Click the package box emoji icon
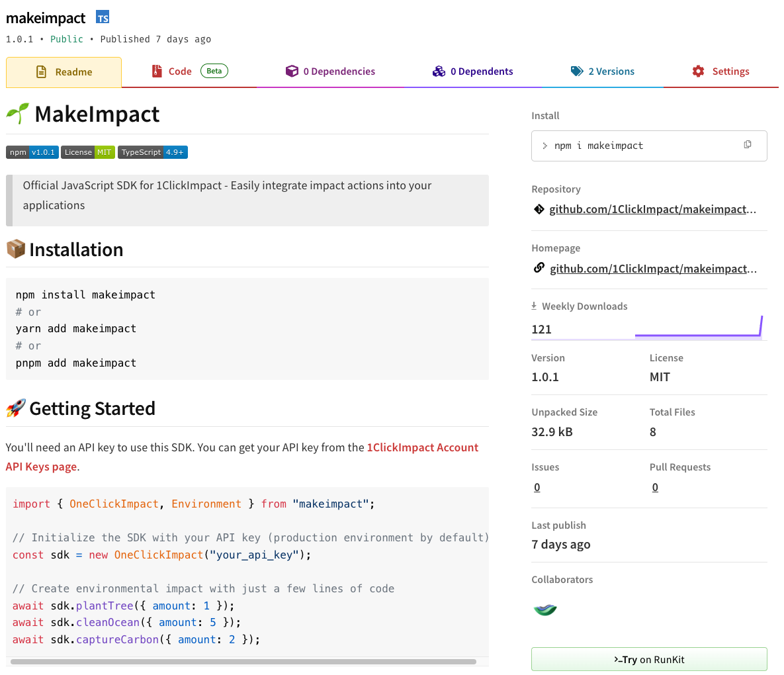This screenshot has height=675, width=784. click(x=16, y=249)
